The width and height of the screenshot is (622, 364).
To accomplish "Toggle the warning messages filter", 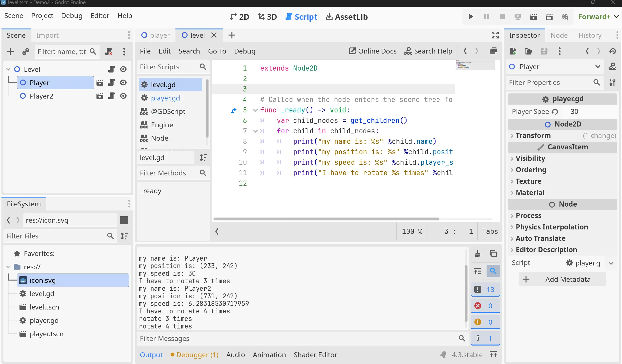I will pyautogui.click(x=485, y=322).
